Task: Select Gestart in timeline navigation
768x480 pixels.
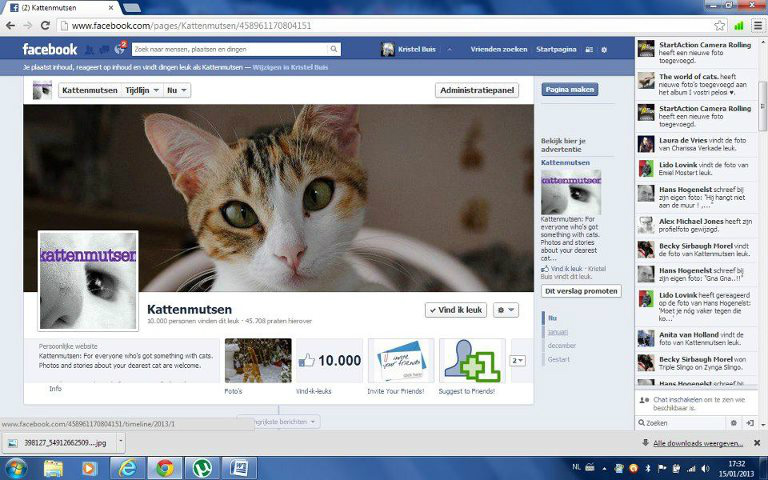Action: pyautogui.click(x=559, y=359)
